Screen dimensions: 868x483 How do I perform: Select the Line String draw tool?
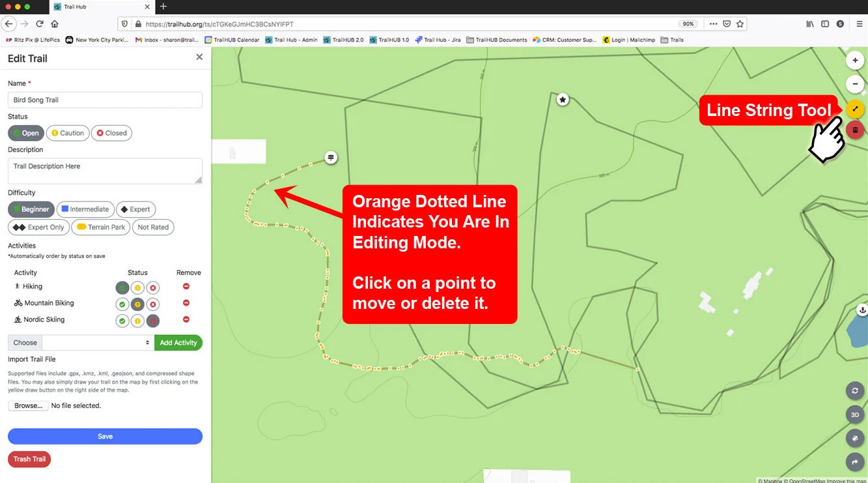(855, 109)
